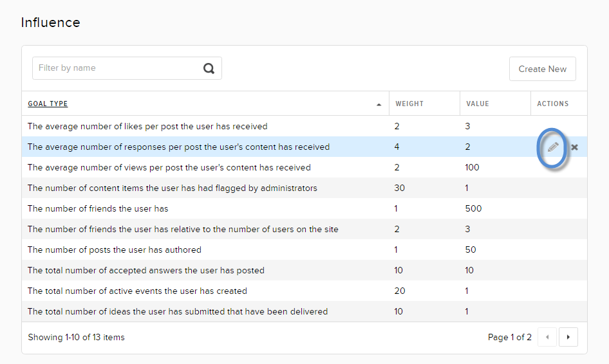Select content items flagged by administrators row
Image resolution: width=609 pixels, height=364 pixels.
click(172, 188)
